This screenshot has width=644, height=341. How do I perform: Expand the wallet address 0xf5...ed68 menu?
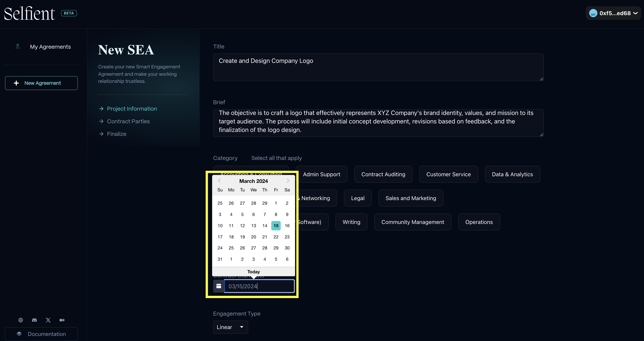tap(614, 13)
